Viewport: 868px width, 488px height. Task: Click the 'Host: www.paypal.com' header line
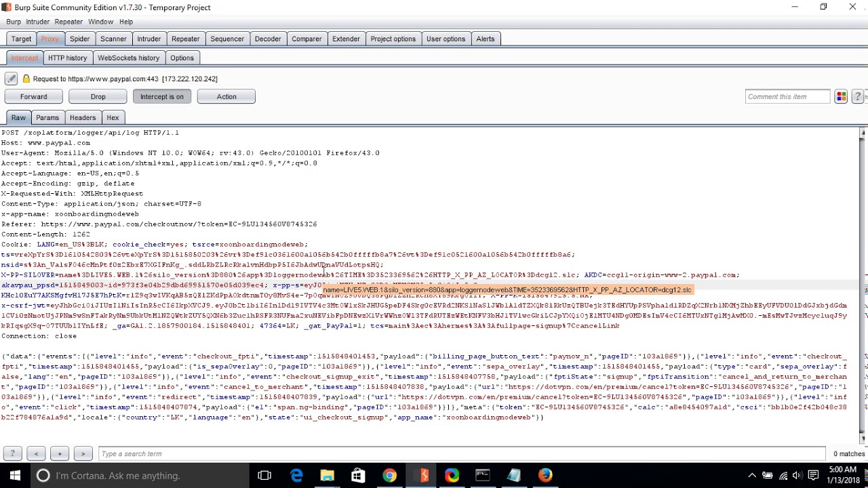[45, 143]
